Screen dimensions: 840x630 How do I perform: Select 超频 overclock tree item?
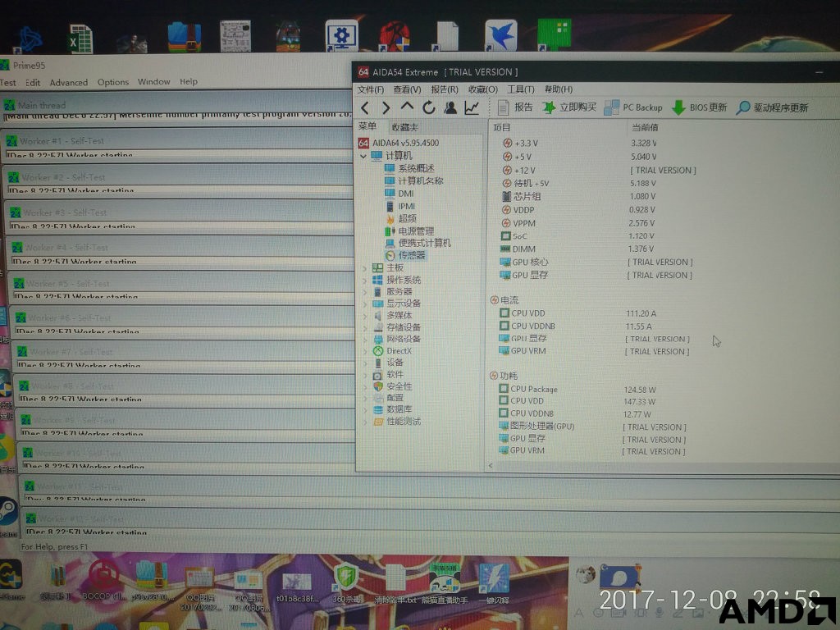[x=400, y=218]
